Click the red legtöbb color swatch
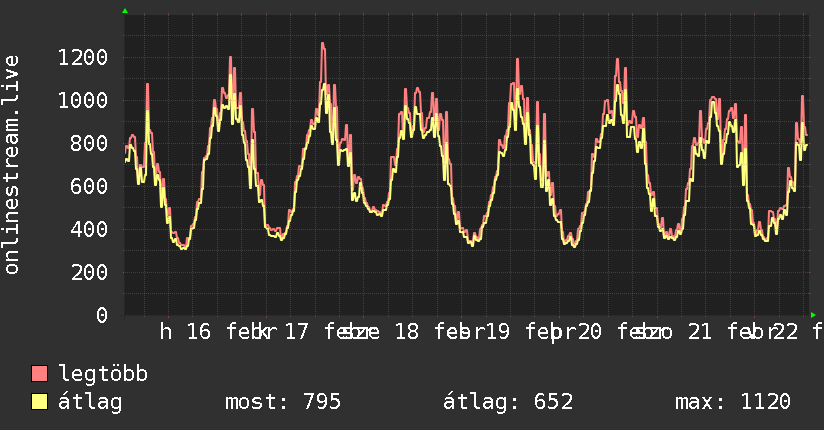Viewport: 824px width, 430px height. click(x=40, y=374)
